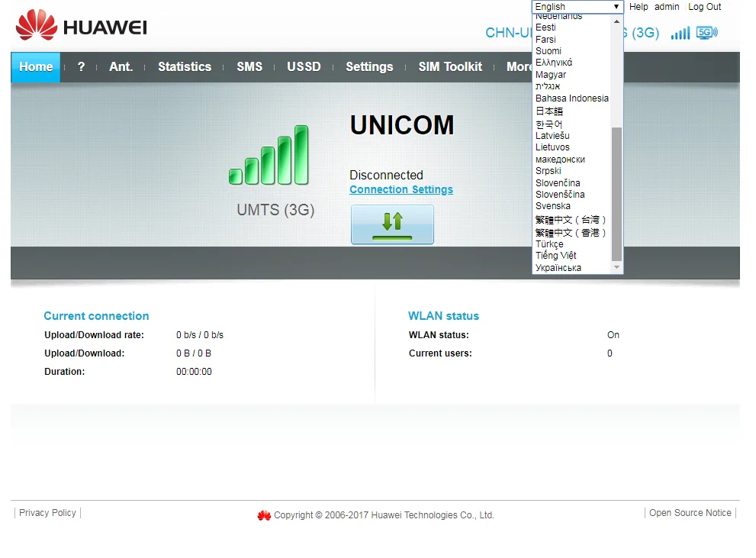This screenshot has width=756, height=558.
Task: Click the UMTS (3G) label under signal bars
Action: tap(275, 210)
